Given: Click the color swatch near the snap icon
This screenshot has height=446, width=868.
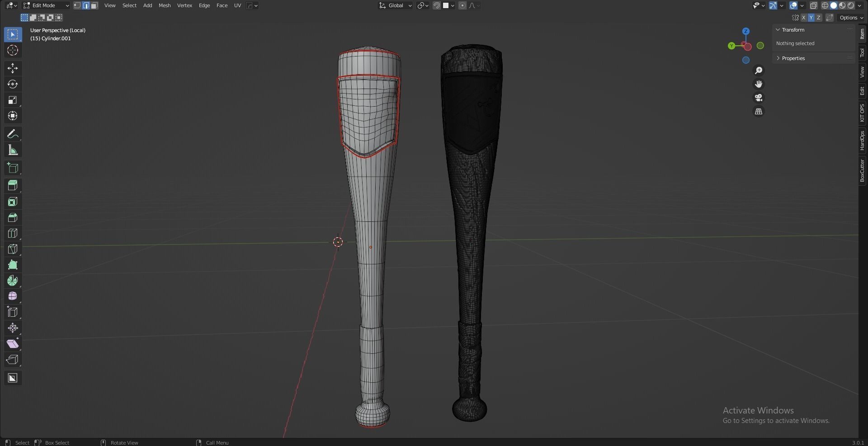Looking at the screenshot, I should pyautogui.click(x=446, y=5).
